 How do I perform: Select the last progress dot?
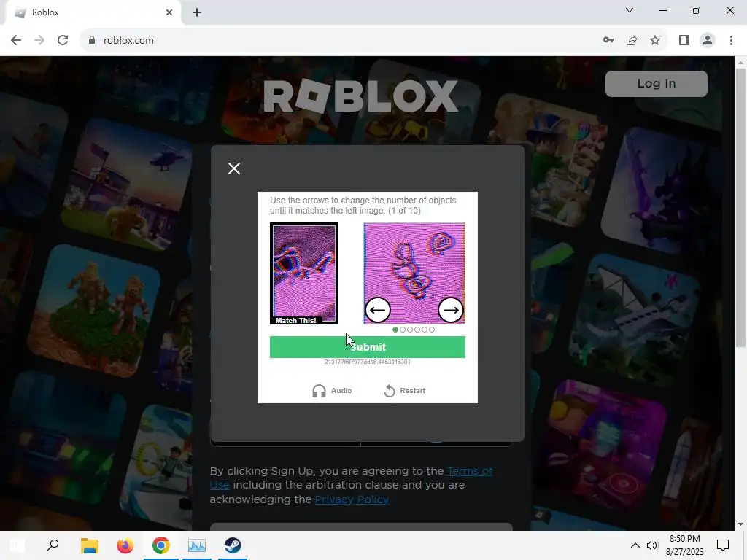[x=432, y=330]
